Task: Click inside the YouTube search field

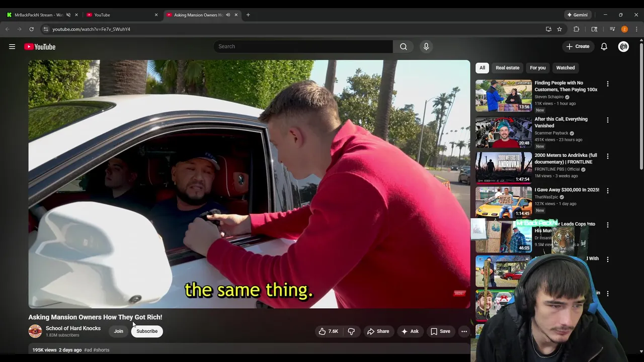Action: [303, 46]
